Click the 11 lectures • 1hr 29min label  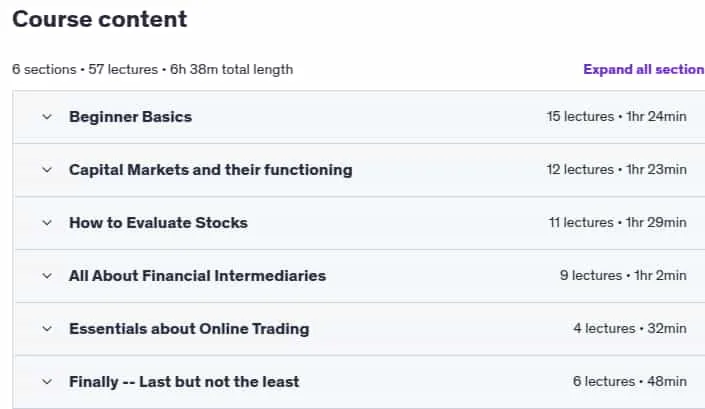click(x=617, y=222)
